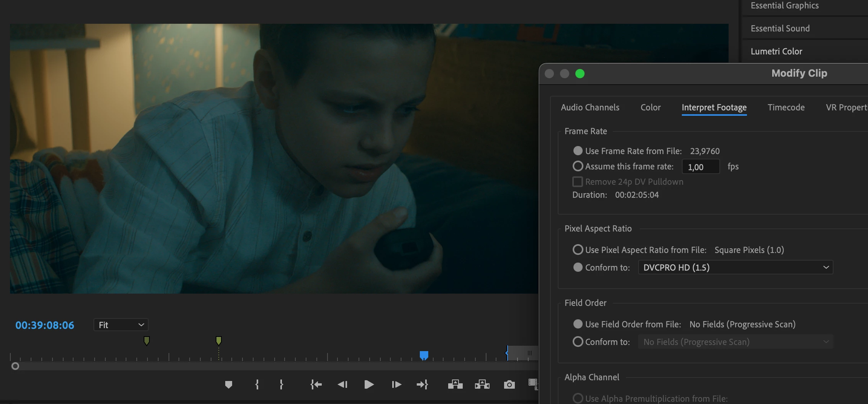Switch to the Color tab
Viewport: 868px width, 404px height.
(x=650, y=107)
